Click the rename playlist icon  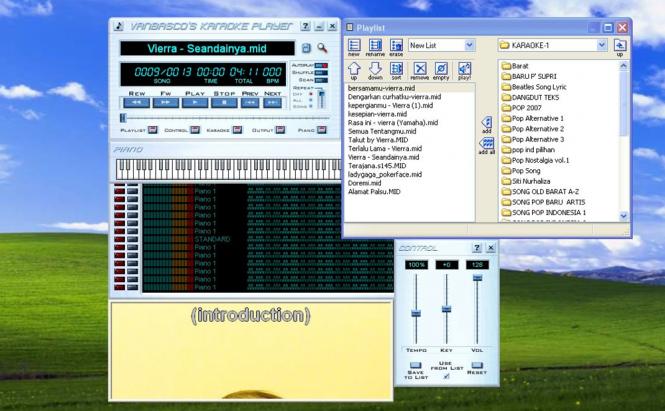(x=375, y=45)
